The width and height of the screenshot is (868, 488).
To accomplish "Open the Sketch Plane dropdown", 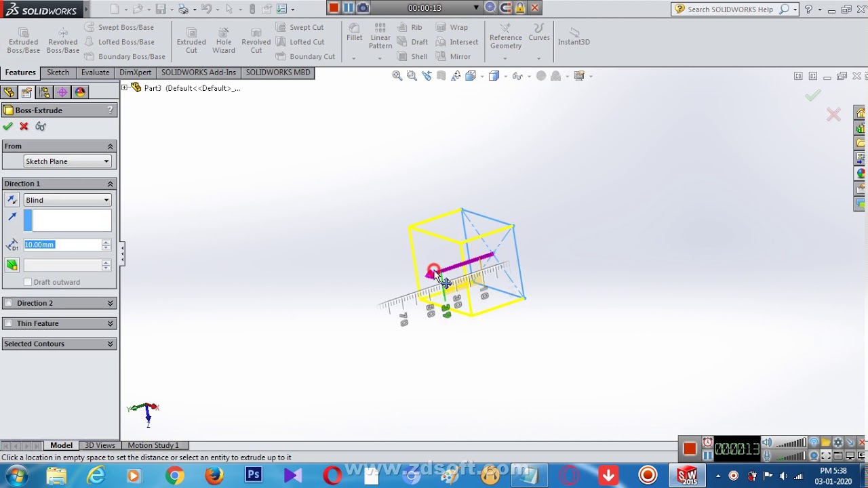I will pyautogui.click(x=67, y=161).
